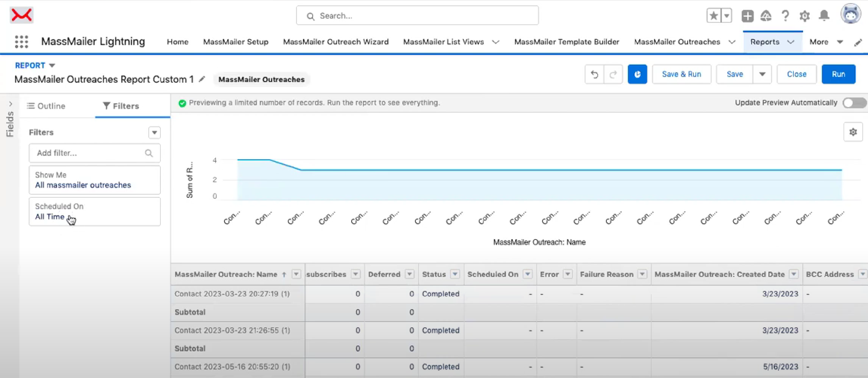Click the BCC Address column header

pyautogui.click(x=830, y=274)
